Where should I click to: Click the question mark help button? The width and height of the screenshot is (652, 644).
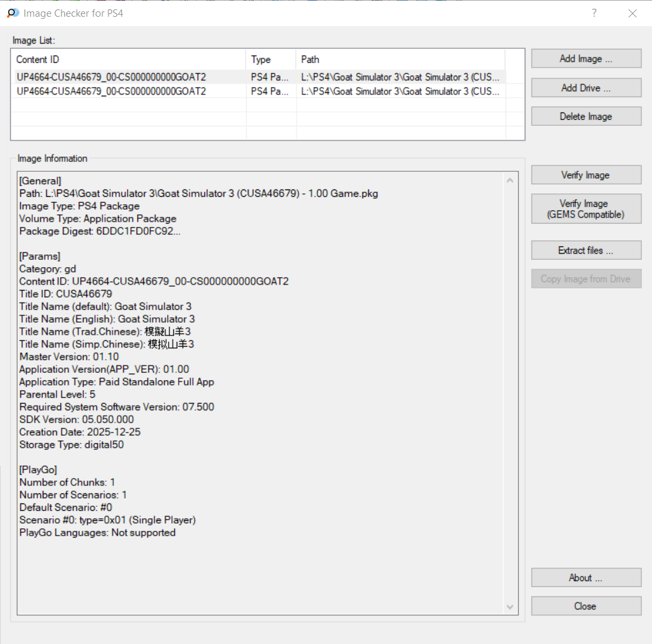click(x=594, y=13)
